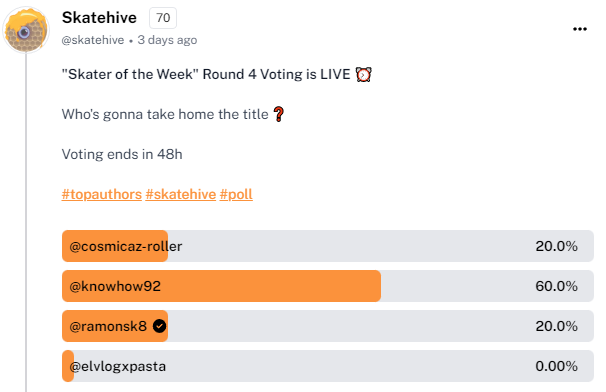Click the Skatehive honeycomb avatar
Viewport: 606px width, 392px height.
pos(26,30)
